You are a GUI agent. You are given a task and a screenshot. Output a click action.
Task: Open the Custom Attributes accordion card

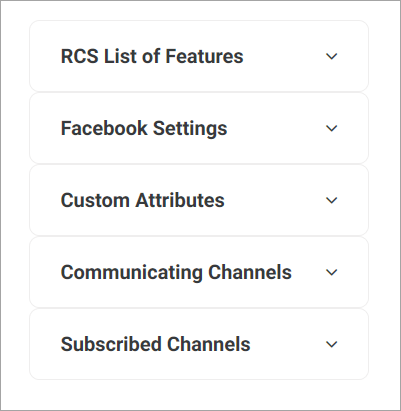coord(199,200)
